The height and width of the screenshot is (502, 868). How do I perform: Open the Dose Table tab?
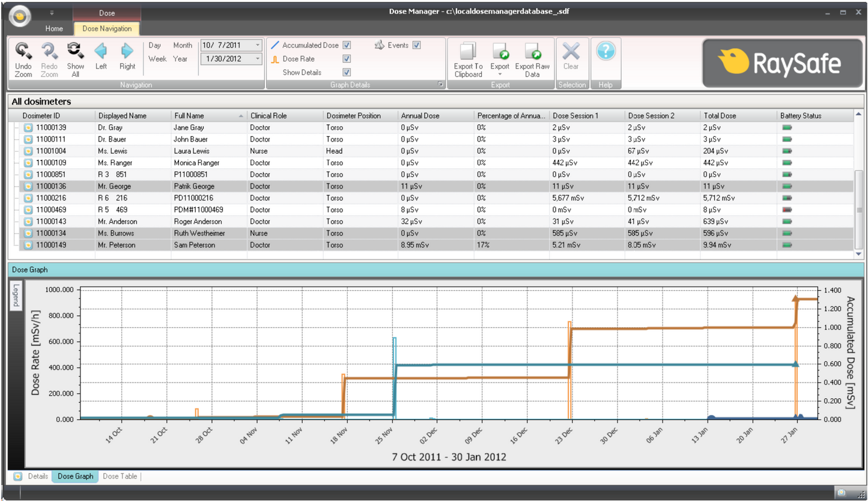click(x=119, y=476)
